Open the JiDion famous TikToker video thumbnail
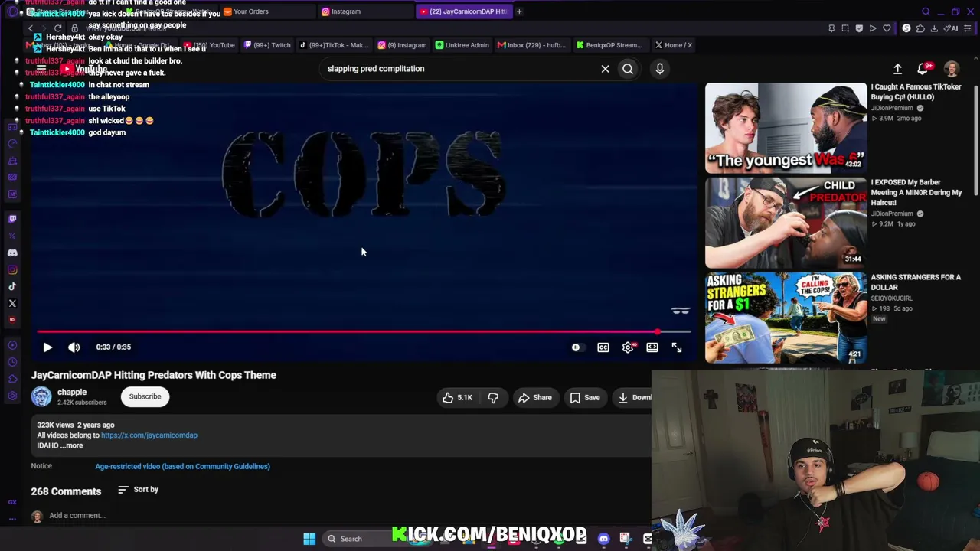Screen dimensions: 980x551 click(786, 127)
